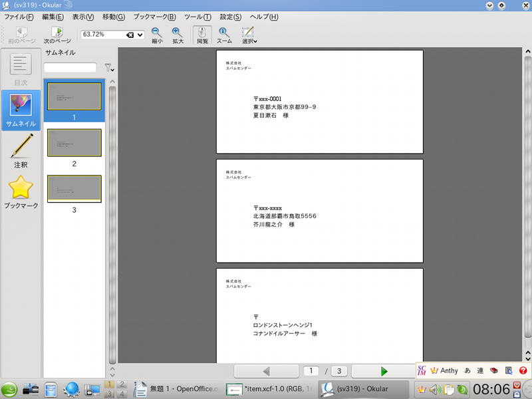Open the ファイル(F) menu
This screenshot has width=532, height=399.
coord(19,17)
